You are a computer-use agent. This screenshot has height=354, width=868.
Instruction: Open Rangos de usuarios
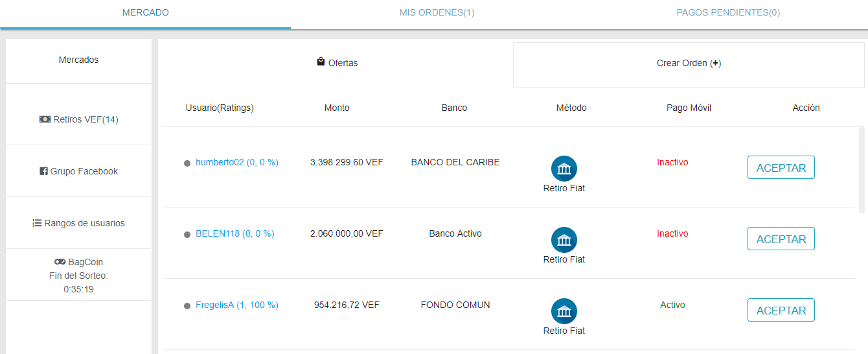[79, 223]
